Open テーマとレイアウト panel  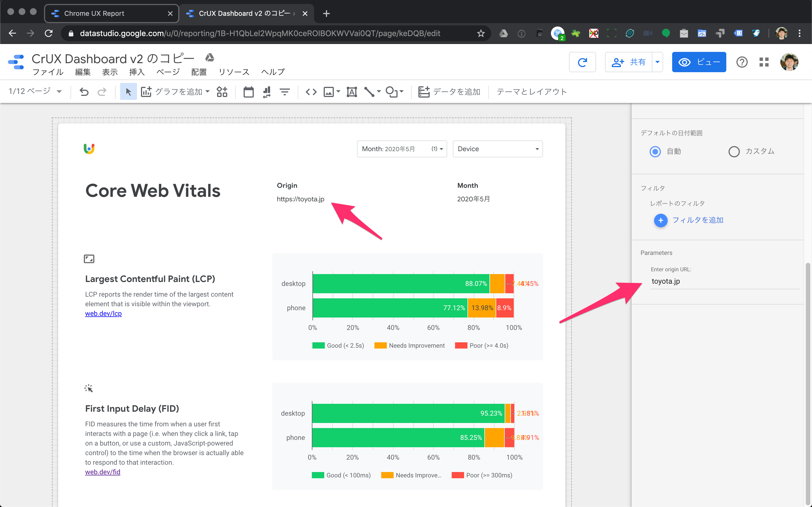(531, 92)
